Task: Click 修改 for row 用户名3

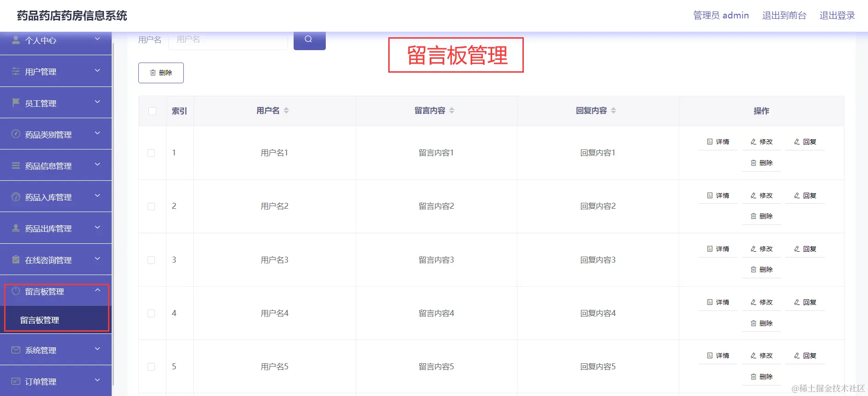Action: click(x=761, y=249)
